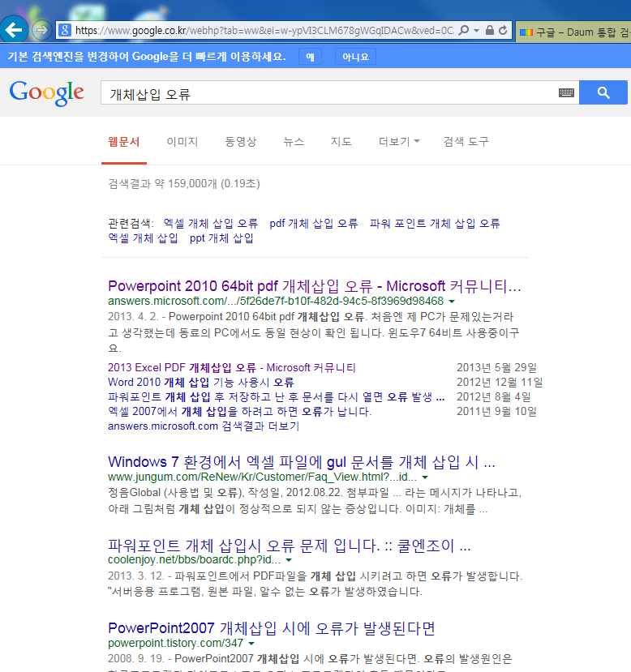Click the Google favicon in address bar
This screenshot has height=672, width=631.
(x=65, y=30)
